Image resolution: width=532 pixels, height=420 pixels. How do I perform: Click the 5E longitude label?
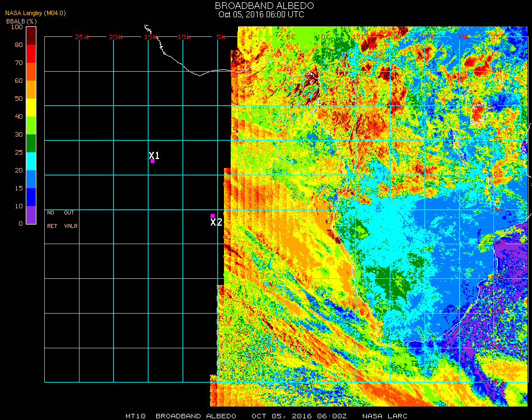tap(291, 37)
